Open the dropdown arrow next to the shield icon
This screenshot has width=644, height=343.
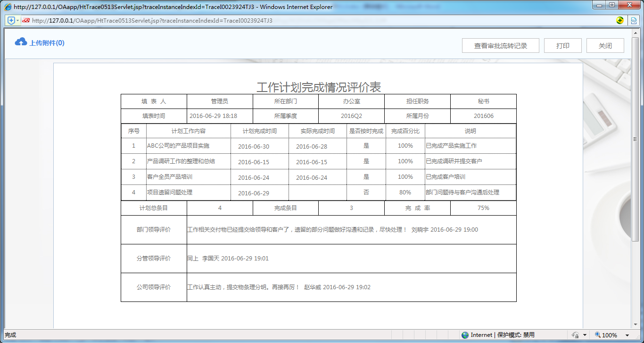tap(17, 20)
